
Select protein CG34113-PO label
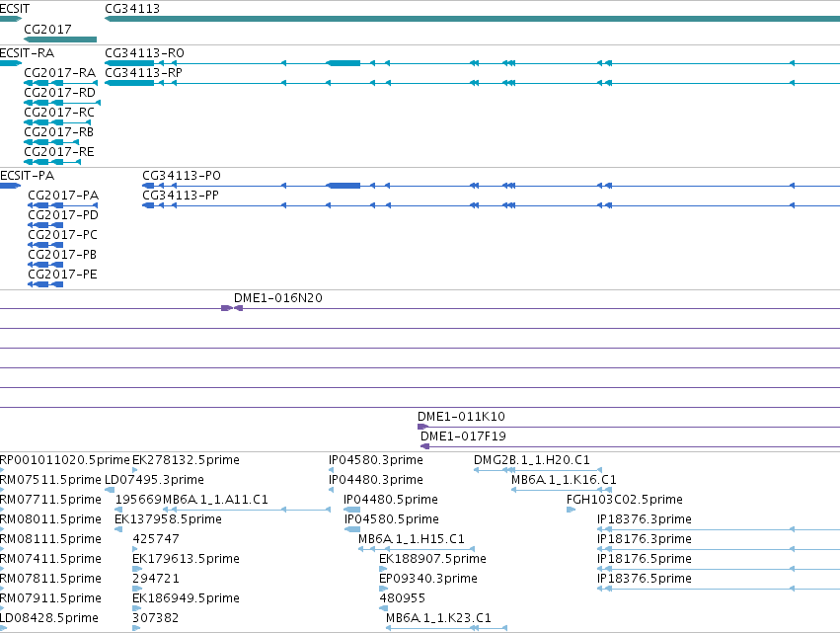[181, 175]
